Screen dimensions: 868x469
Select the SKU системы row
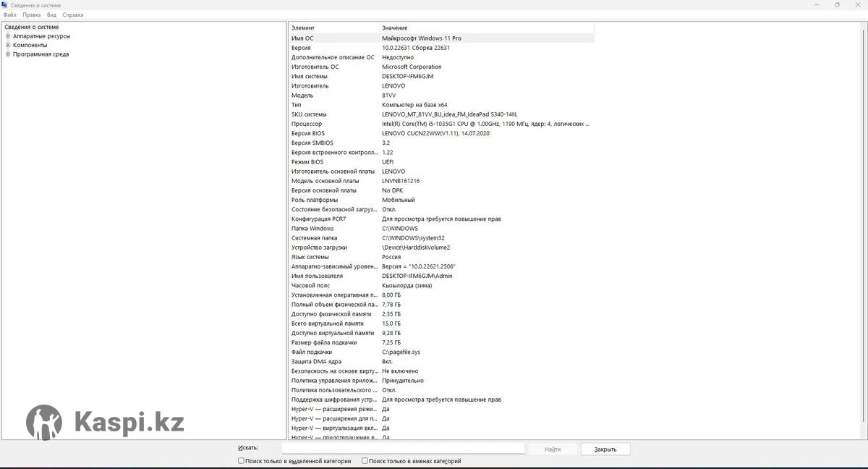click(x=441, y=114)
